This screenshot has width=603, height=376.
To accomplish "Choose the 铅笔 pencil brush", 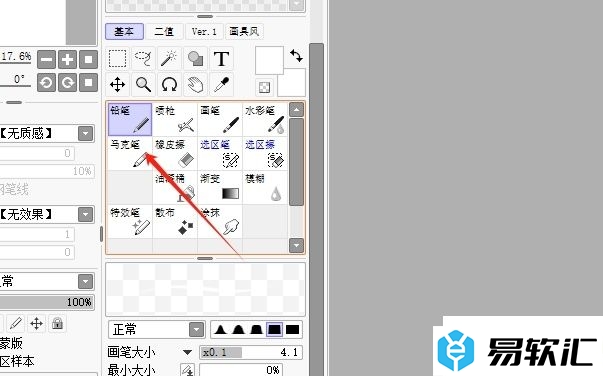I will tap(130, 119).
